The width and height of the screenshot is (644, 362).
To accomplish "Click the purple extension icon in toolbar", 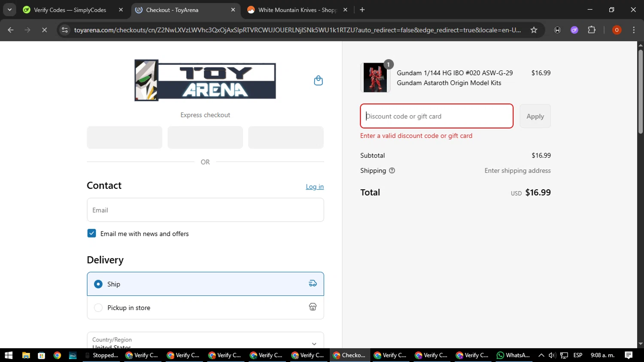I will [x=574, y=30].
